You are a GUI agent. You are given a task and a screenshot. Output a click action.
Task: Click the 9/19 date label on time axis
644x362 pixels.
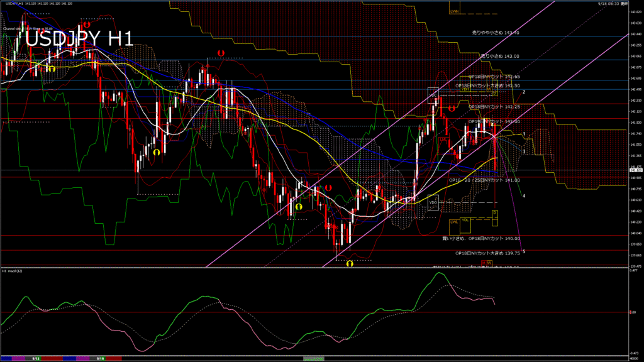coord(100,359)
